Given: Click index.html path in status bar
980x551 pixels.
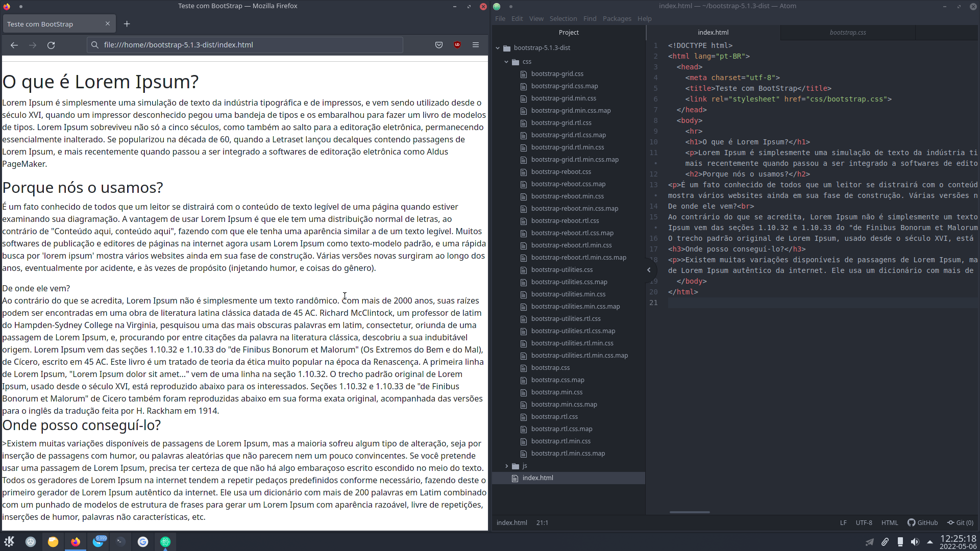Looking at the screenshot, I should (511, 523).
